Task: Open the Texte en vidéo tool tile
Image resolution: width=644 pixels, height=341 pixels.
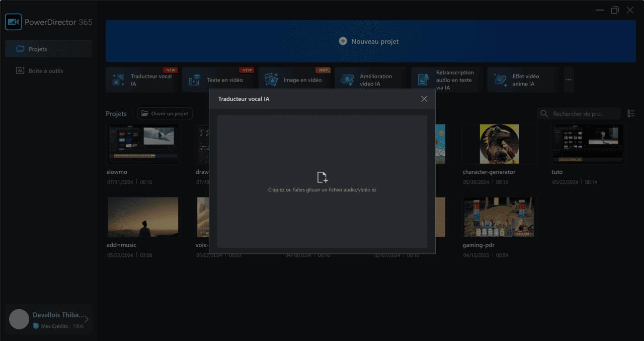Action: 218,80
